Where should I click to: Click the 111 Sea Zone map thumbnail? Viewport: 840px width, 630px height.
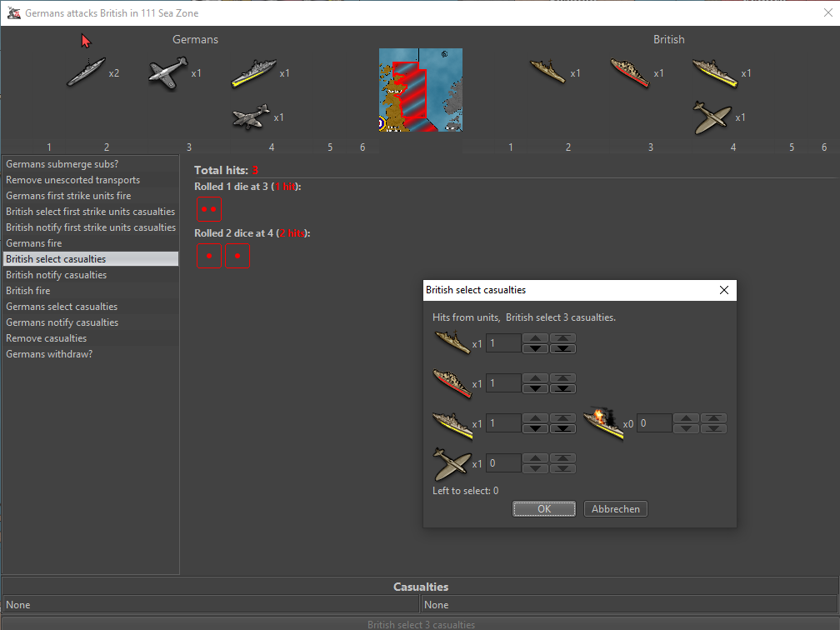421,89
